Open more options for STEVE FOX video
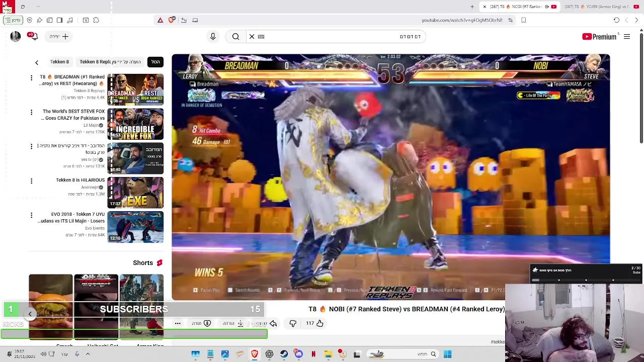 point(31,112)
